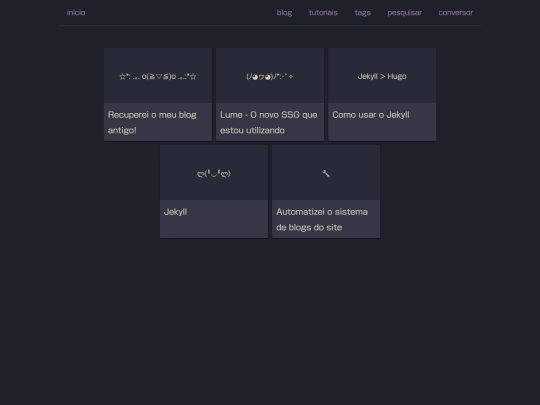This screenshot has width=540, height=405.
Task: Open 'Automatizei o sistema de blogs' post
Action: point(322,219)
